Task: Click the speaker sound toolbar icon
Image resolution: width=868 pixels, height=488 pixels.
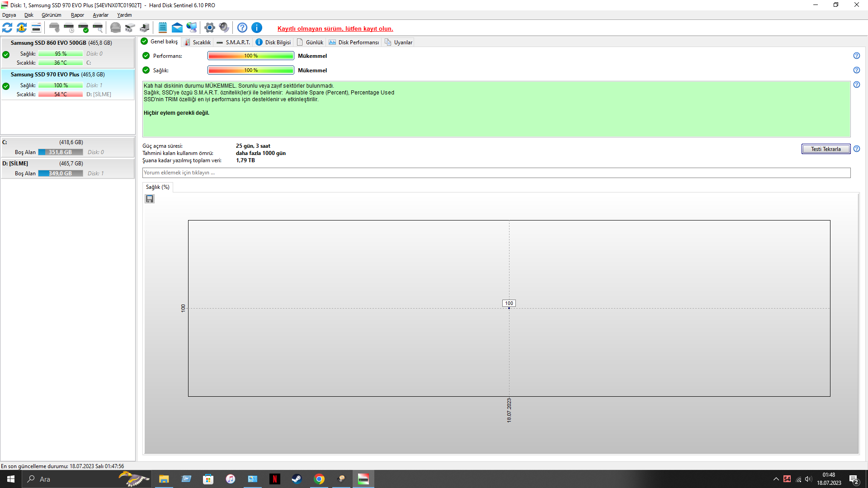Action: click(x=224, y=28)
